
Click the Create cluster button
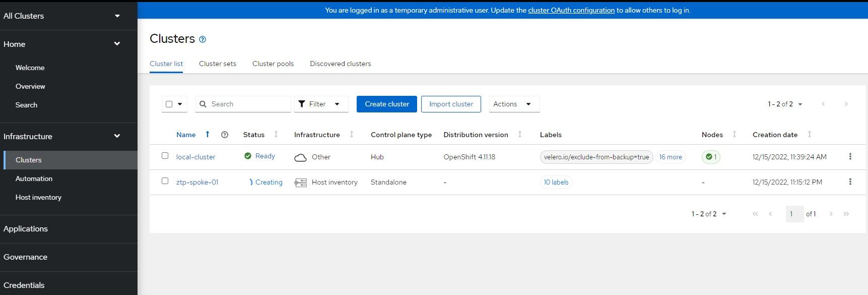(387, 104)
